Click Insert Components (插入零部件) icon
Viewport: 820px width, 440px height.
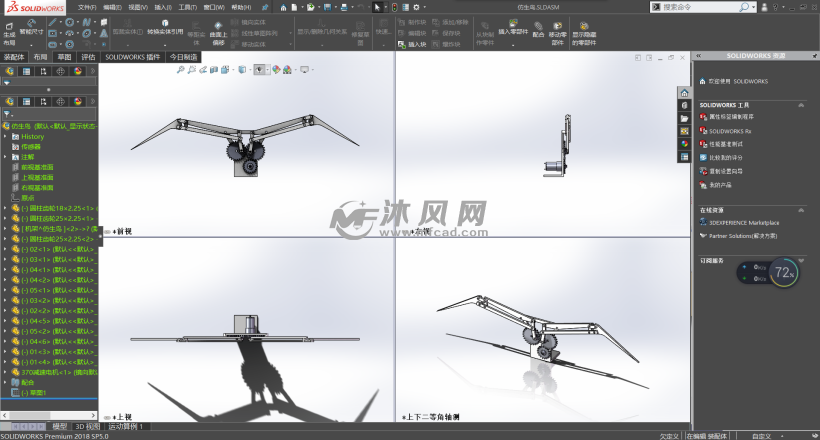(512, 24)
